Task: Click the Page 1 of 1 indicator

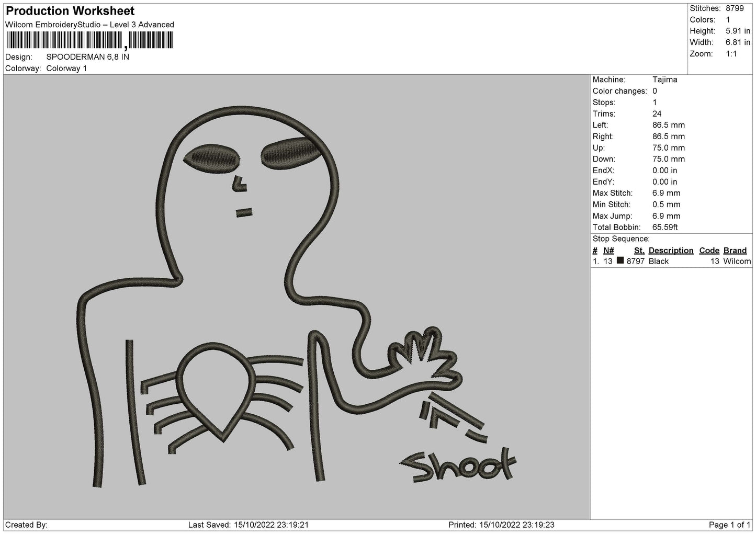Action: (x=730, y=525)
